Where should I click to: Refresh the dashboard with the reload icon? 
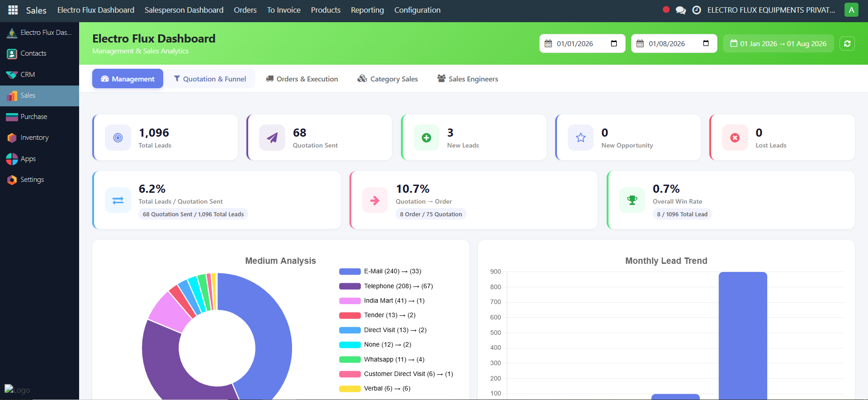point(847,43)
